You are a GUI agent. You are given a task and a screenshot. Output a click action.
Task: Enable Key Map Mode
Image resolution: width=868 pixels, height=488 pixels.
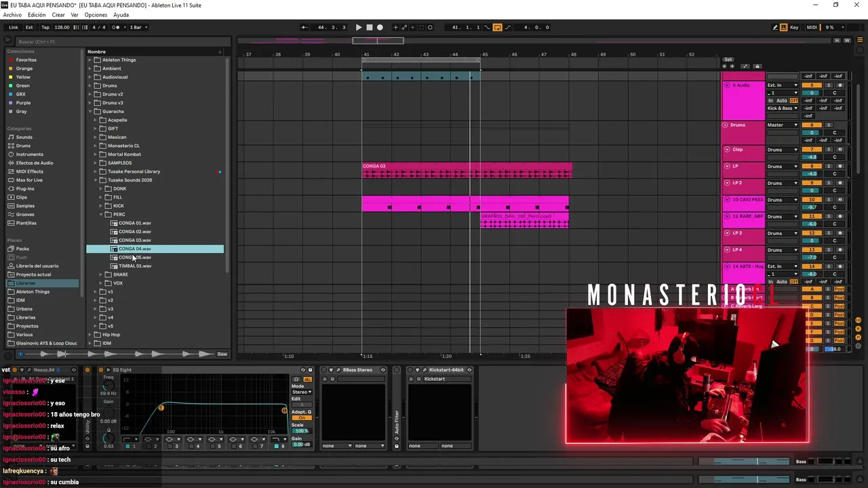click(794, 27)
